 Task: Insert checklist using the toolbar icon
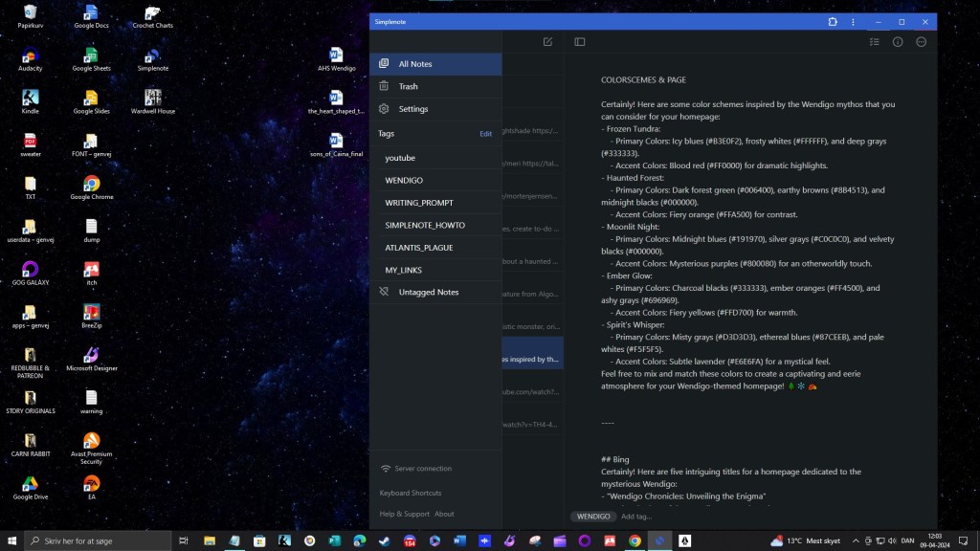point(874,42)
